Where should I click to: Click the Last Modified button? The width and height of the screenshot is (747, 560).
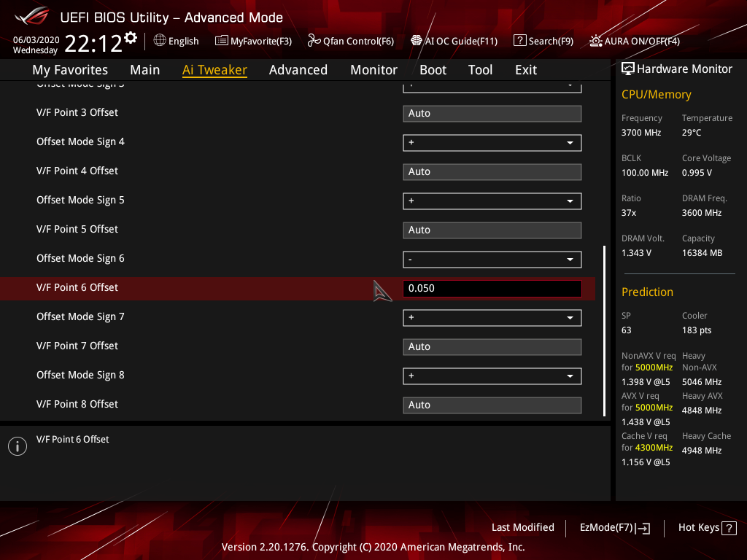coord(522,527)
